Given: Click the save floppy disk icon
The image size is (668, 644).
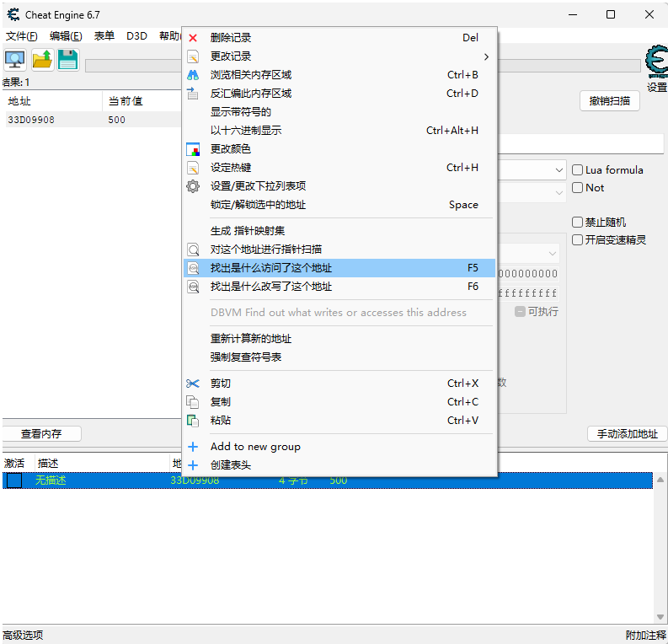Looking at the screenshot, I should [67, 60].
